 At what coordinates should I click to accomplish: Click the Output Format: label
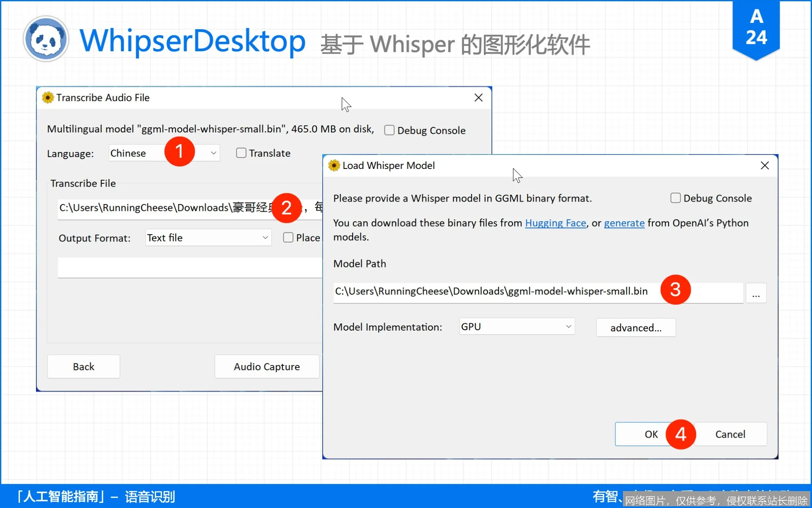click(x=94, y=238)
